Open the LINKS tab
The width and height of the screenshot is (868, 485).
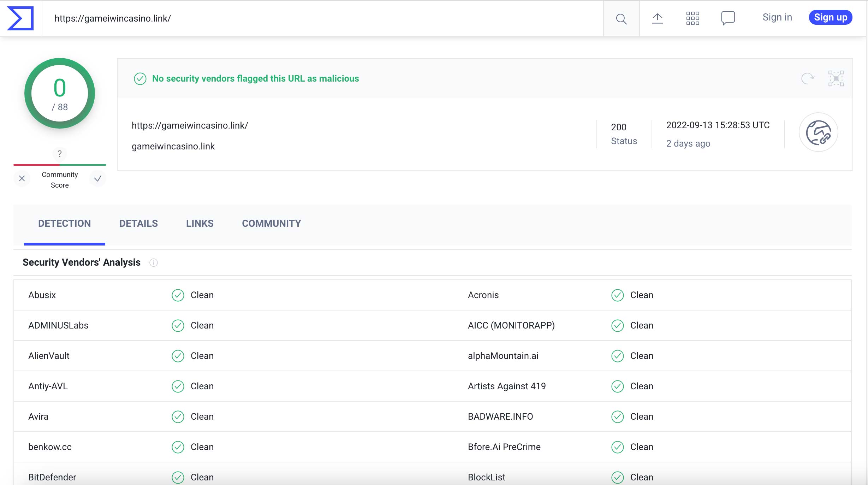pyautogui.click(x=200, y=223)
